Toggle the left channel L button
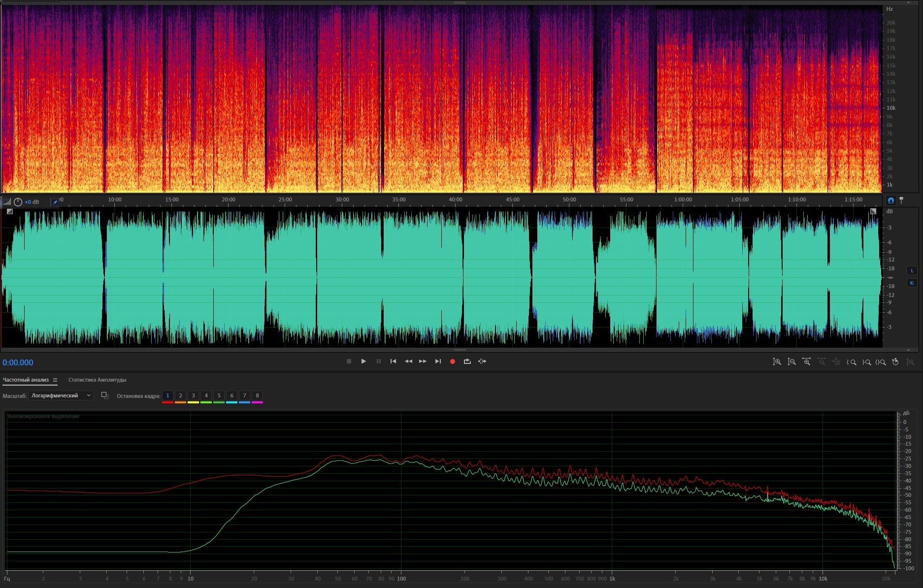Screen dimensions: 923x588 click(912, 270)
